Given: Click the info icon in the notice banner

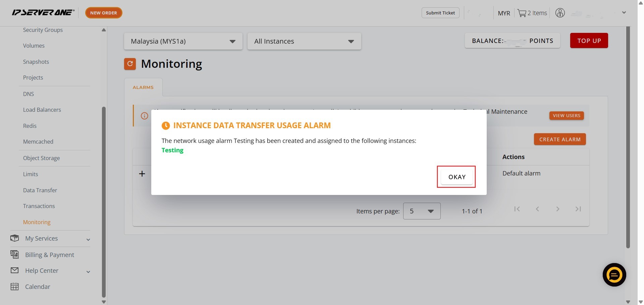Looking at the screenshot, I should [145, 116].
